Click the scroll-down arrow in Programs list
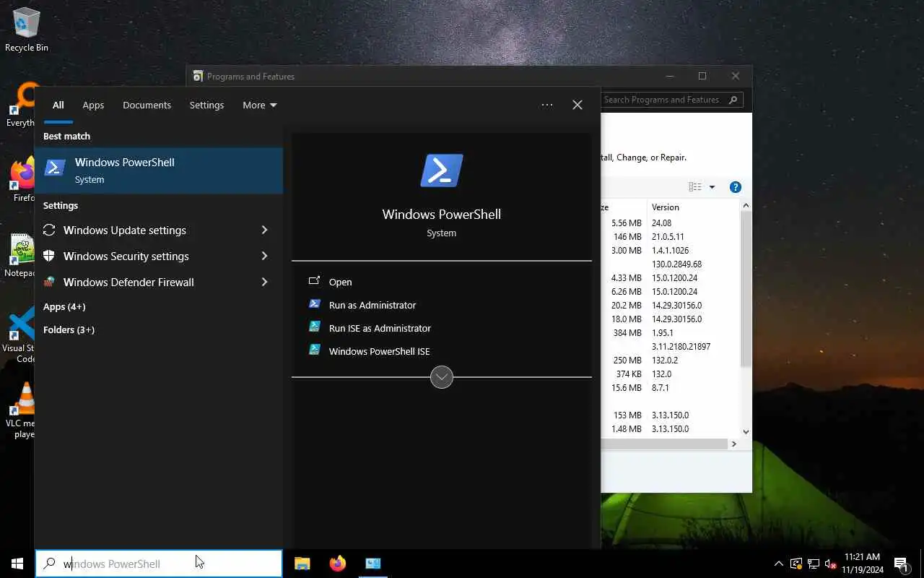 (x=746, y=431)
